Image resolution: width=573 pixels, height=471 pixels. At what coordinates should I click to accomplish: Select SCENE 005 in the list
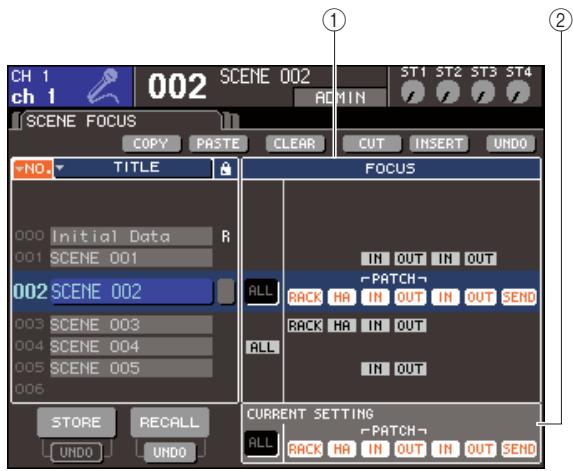point(131,368)
